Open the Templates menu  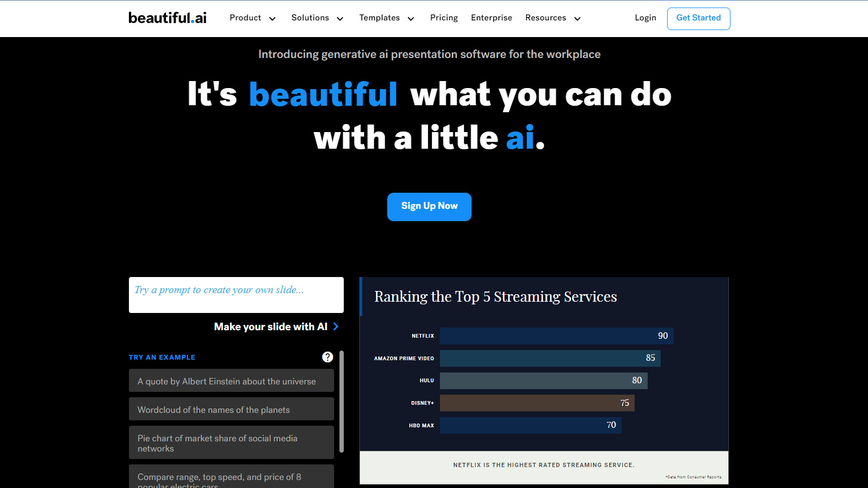coord(380,18)
